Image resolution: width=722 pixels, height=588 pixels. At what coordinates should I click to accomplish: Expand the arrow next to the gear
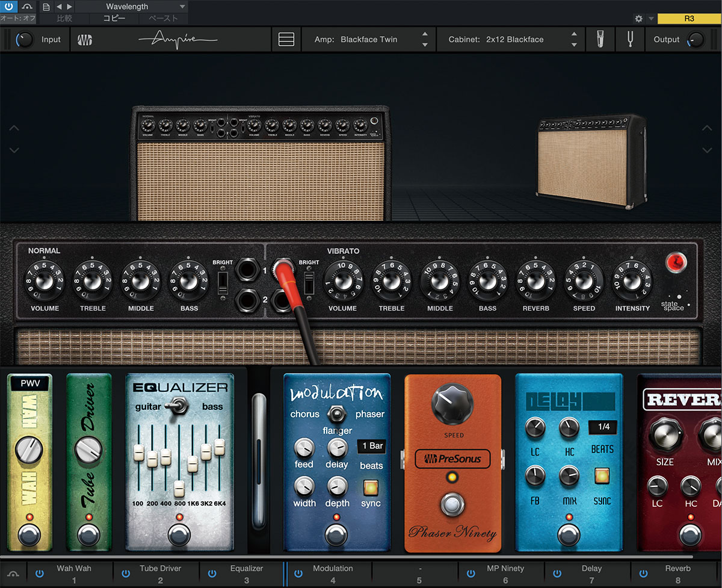pos(651,19)
